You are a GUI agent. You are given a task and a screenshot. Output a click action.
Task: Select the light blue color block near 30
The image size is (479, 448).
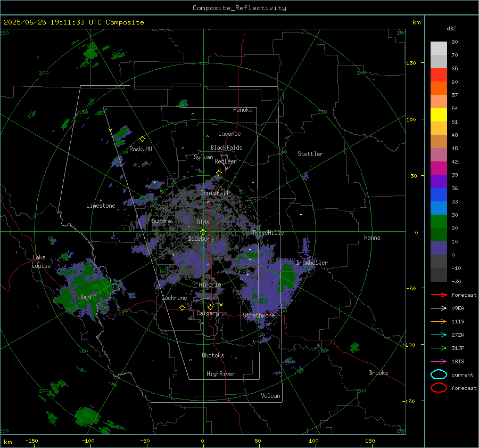[x=439, y=208]
